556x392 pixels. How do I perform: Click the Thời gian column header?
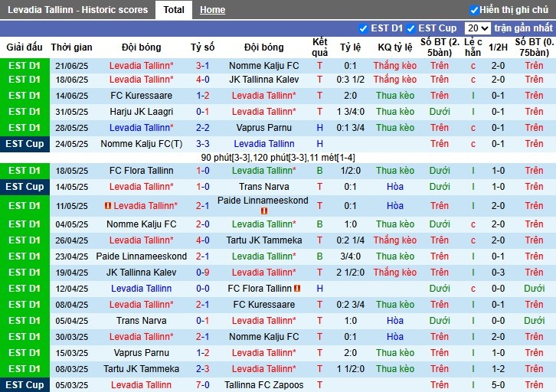coord(72,47)
